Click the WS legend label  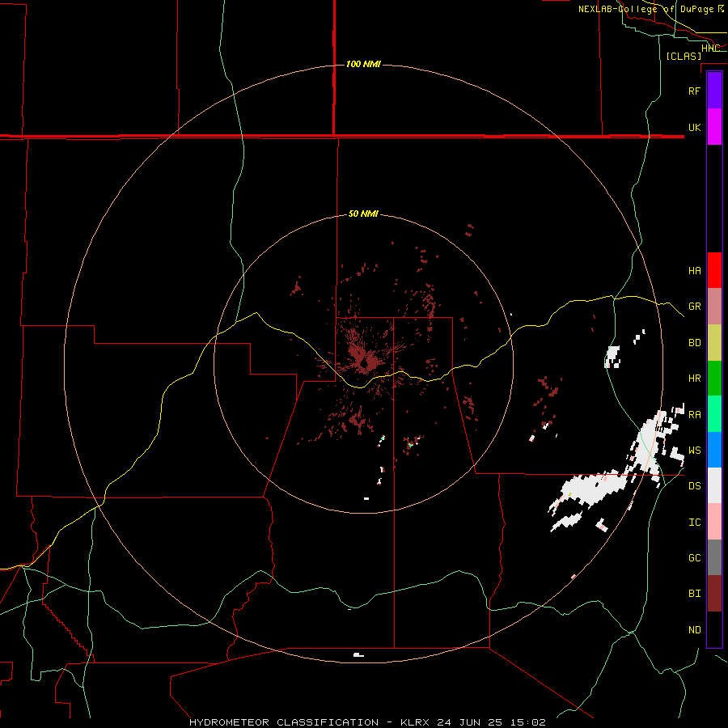(694, 450)
